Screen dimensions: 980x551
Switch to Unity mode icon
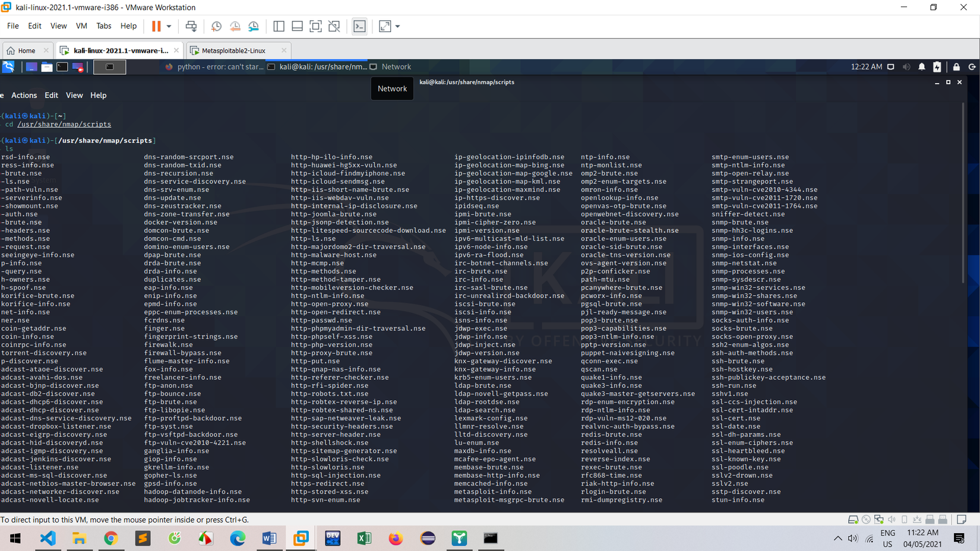(x=334, y=26)
